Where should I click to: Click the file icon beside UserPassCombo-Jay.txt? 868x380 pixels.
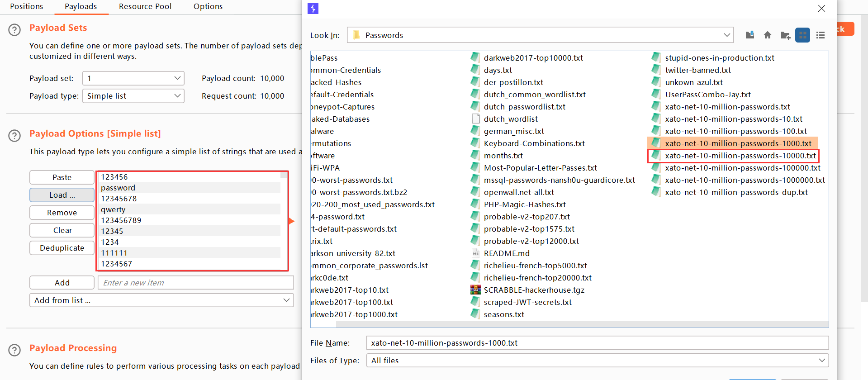click(x=656, y=94)
